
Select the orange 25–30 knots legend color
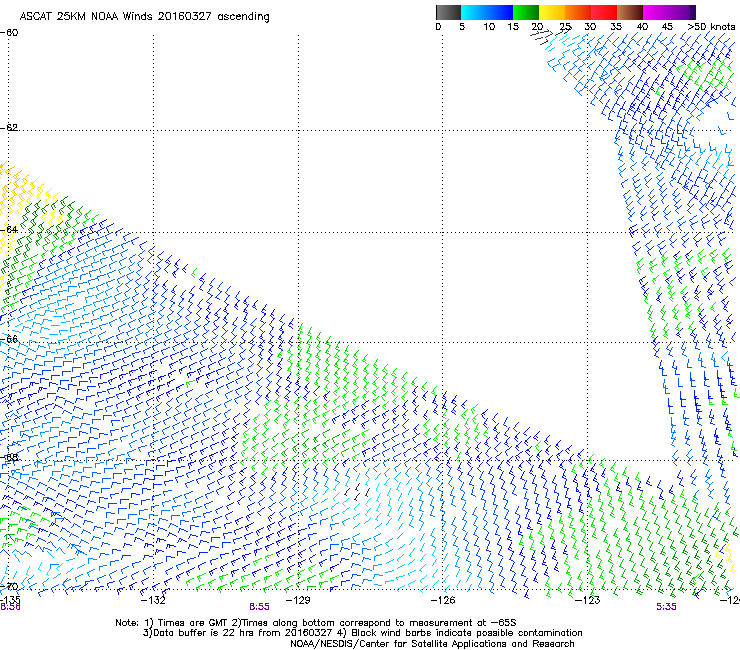(578, 12)
